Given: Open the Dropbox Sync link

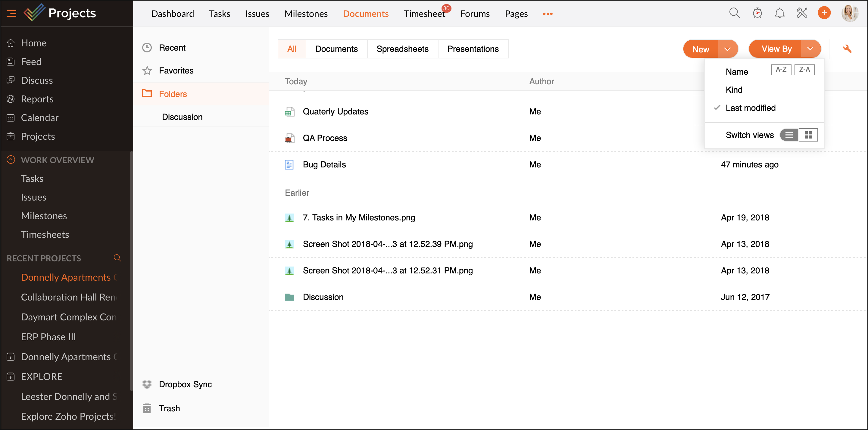Looking at the screenshot, I should pyautogui.click(x=185, y=384).
